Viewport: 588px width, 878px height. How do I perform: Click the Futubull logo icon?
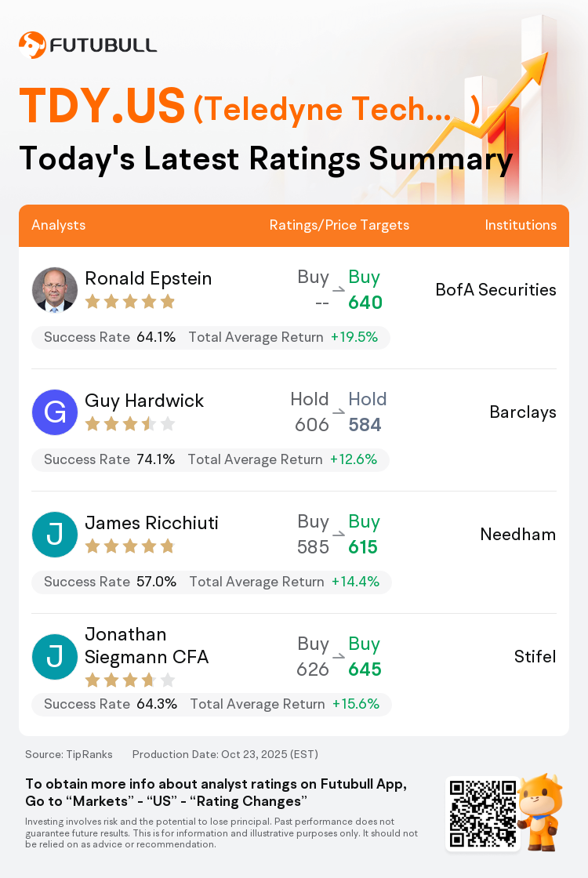click(31, 45)
